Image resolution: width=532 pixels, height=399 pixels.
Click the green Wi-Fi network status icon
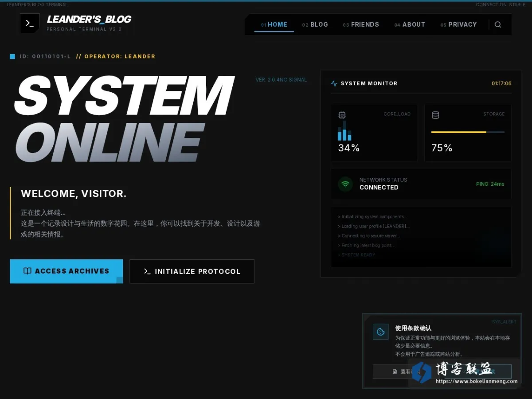coord(345,184)
